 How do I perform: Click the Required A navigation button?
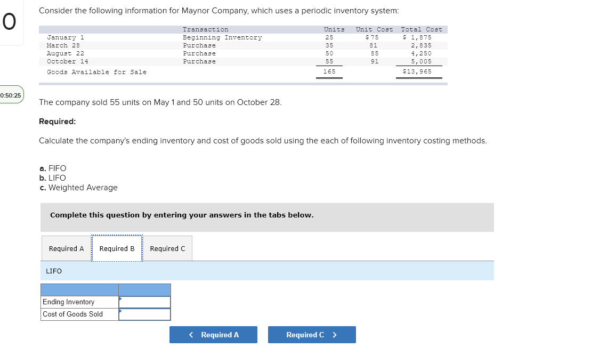213,335
